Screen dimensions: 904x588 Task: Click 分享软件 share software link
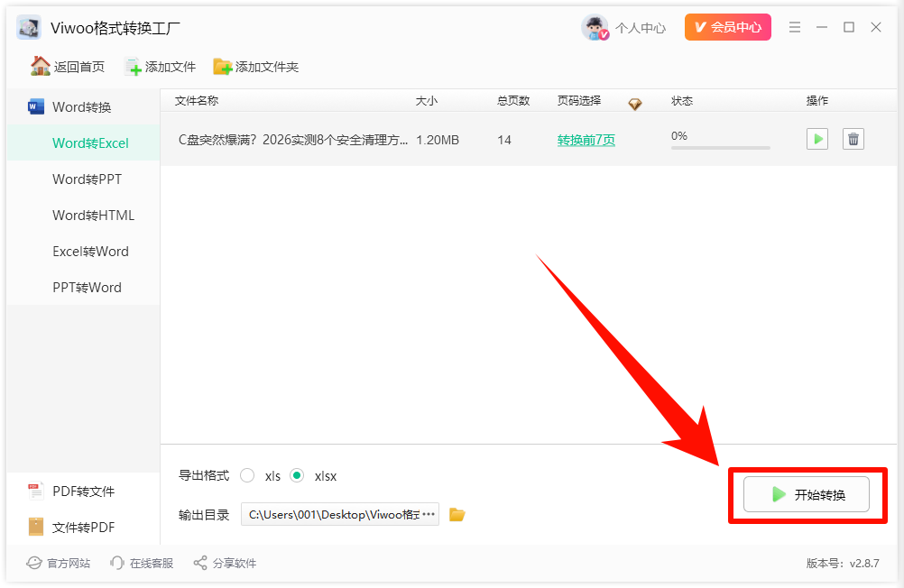225,564
